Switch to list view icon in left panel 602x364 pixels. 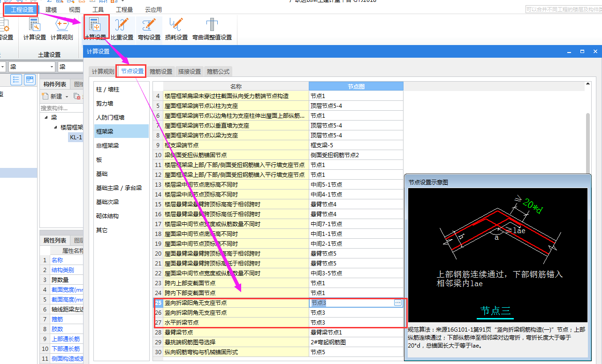(x=16, y=80)
